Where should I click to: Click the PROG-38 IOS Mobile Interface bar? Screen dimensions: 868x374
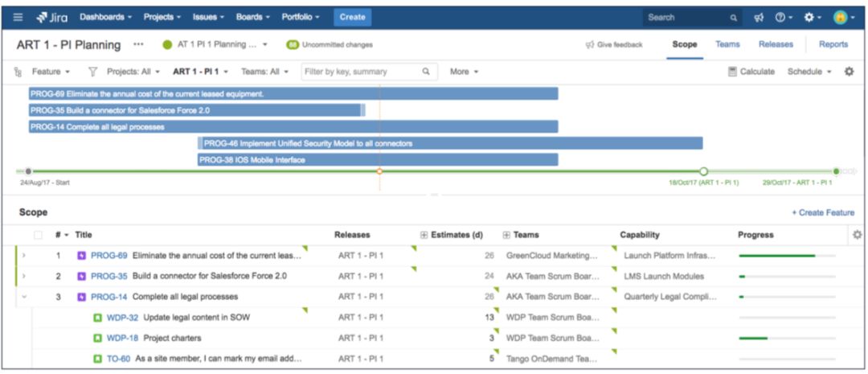coord(378,160)
